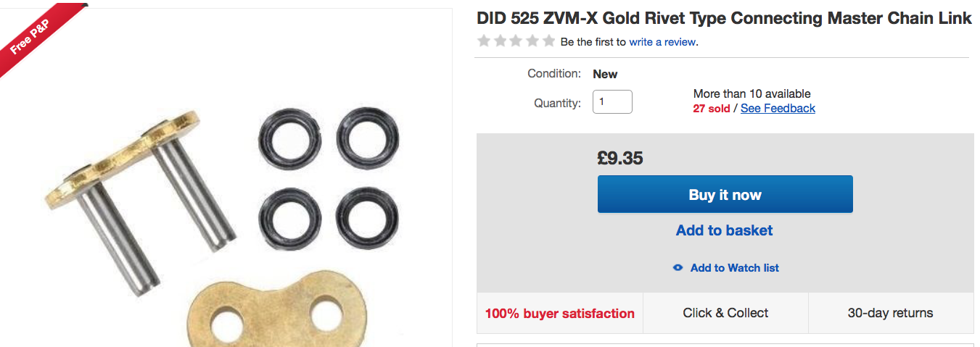Screen dimensions: 980x347
Task: Select the 30-day returns cell
Action: 890,314
